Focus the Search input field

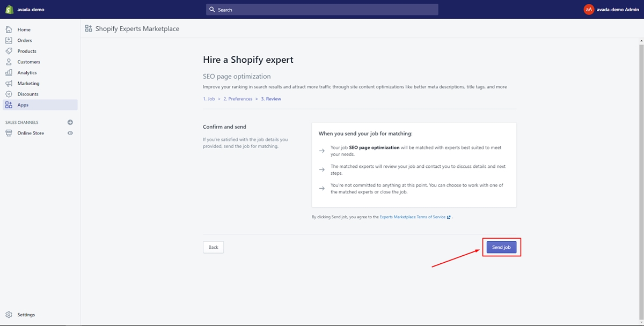(322, 10)
